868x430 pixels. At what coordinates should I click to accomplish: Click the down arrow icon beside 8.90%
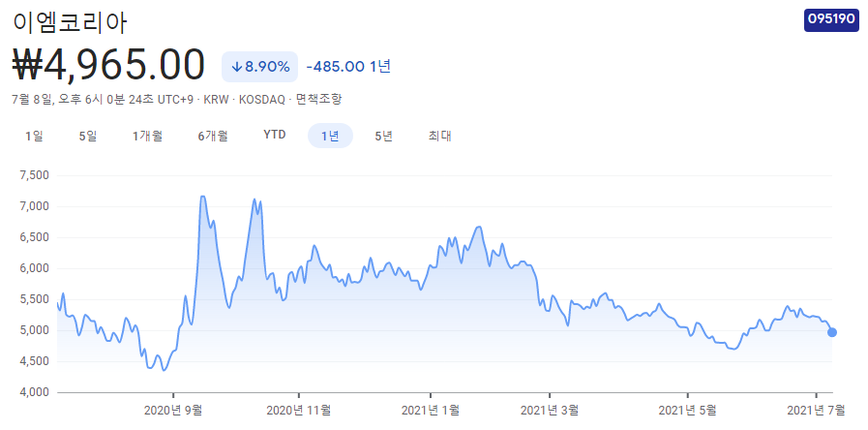point(236,67)
